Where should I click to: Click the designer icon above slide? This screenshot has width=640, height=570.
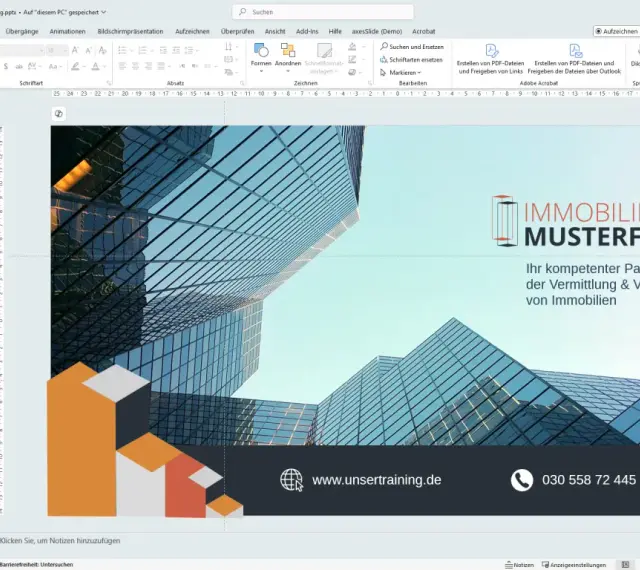(x=59, y=114)
